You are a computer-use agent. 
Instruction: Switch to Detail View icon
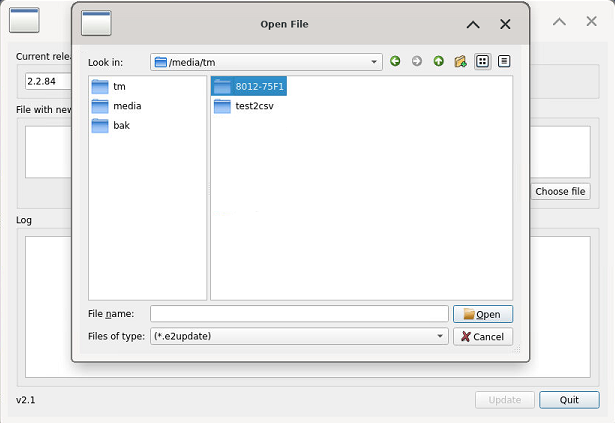pos(504,62)
